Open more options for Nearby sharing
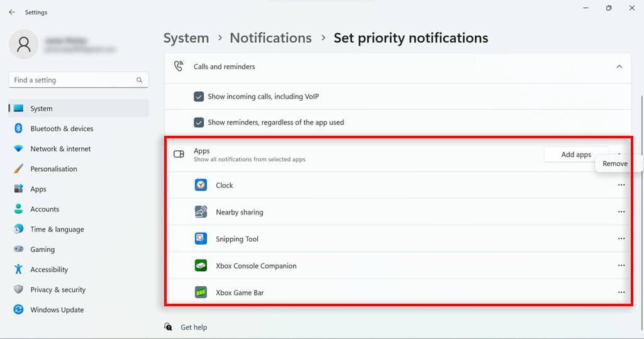Image resolution: width=644 pixels, height=339 pixels. tap(621, 212)
